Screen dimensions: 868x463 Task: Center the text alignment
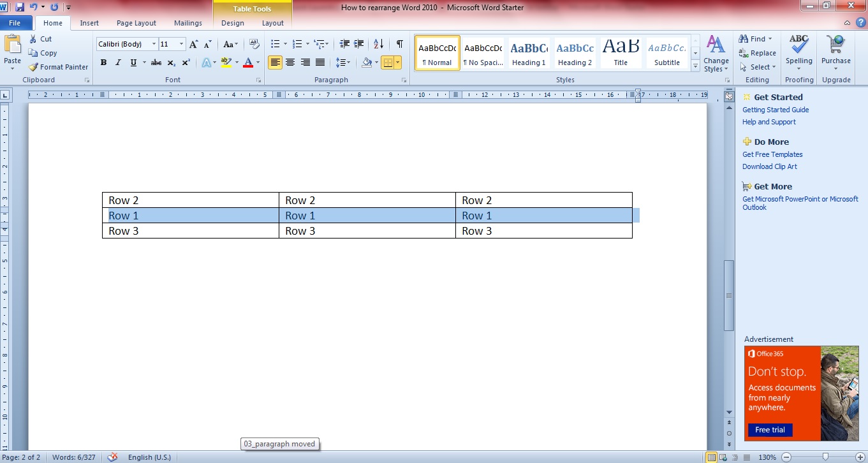point(290,62)
